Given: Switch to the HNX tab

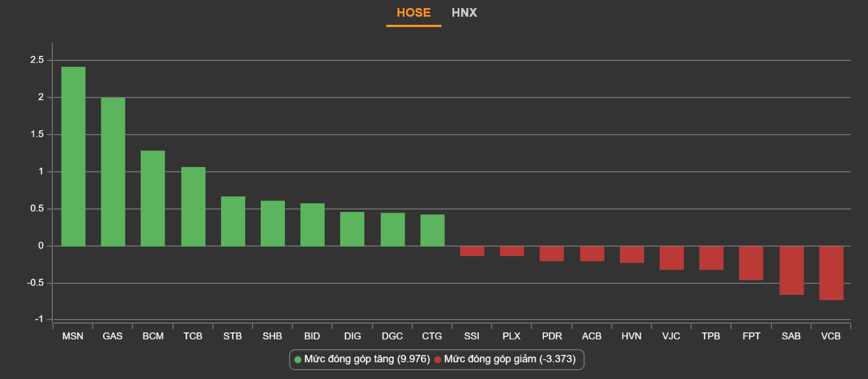Looking at the screenshot, I should coord(464,13).
